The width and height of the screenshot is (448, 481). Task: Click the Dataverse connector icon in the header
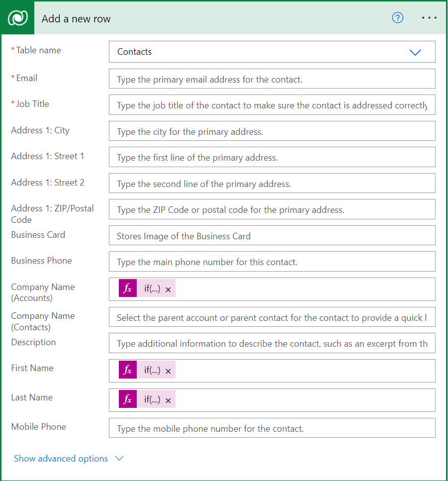point(17,17)
